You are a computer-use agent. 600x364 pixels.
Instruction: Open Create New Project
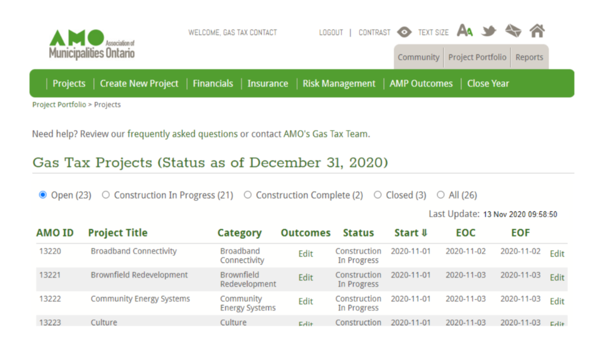point(139,83)
